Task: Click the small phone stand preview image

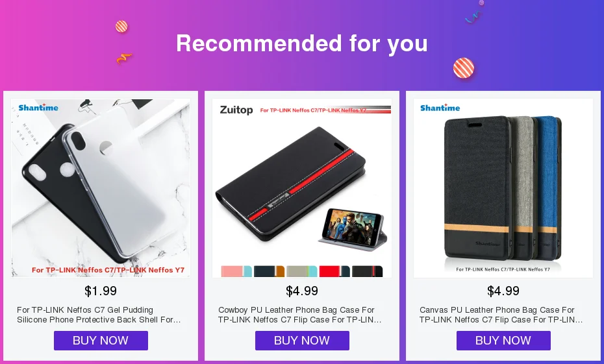Action: point(353,230)
